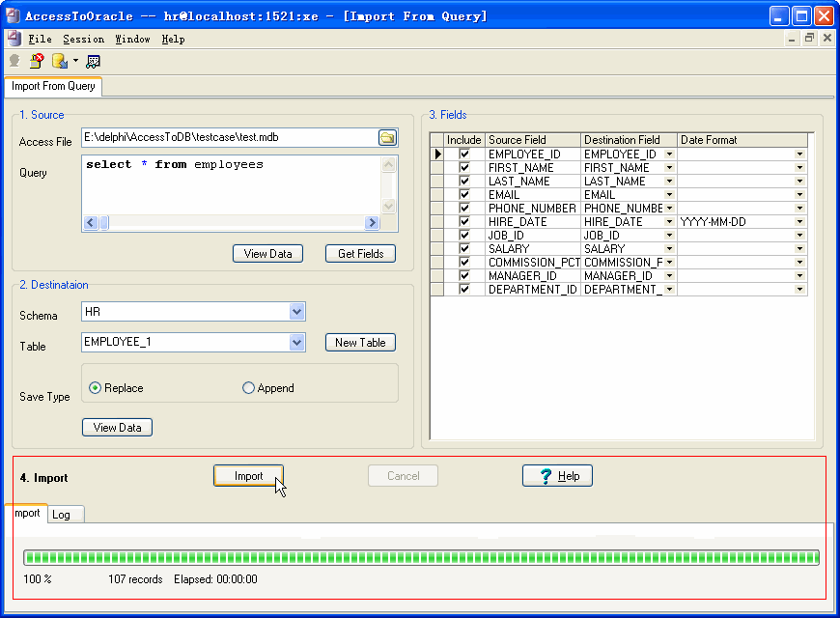This screenshot has width=840, height=618.
Task: Click the New Table button
Action: (x=360, y=343)
